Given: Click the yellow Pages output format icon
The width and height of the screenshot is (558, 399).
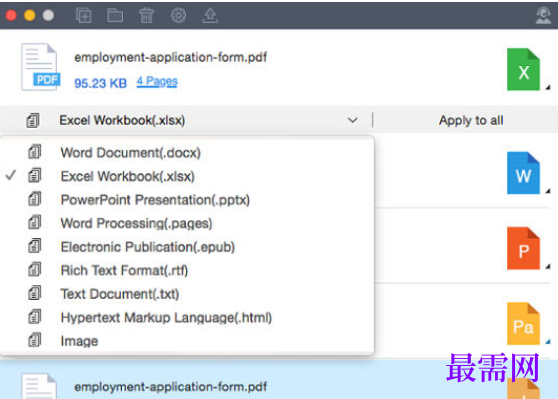Looking at the screenshot, I should click(x=523, y=324).
